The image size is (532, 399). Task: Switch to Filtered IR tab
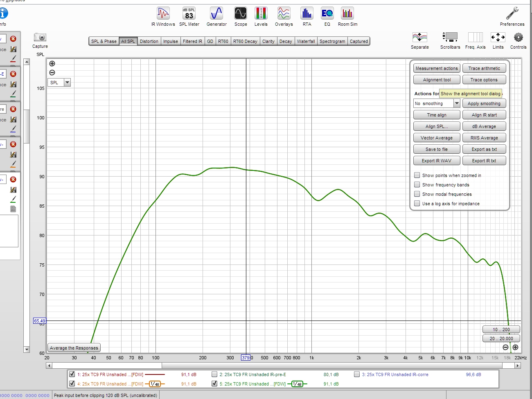click(192, 41)
